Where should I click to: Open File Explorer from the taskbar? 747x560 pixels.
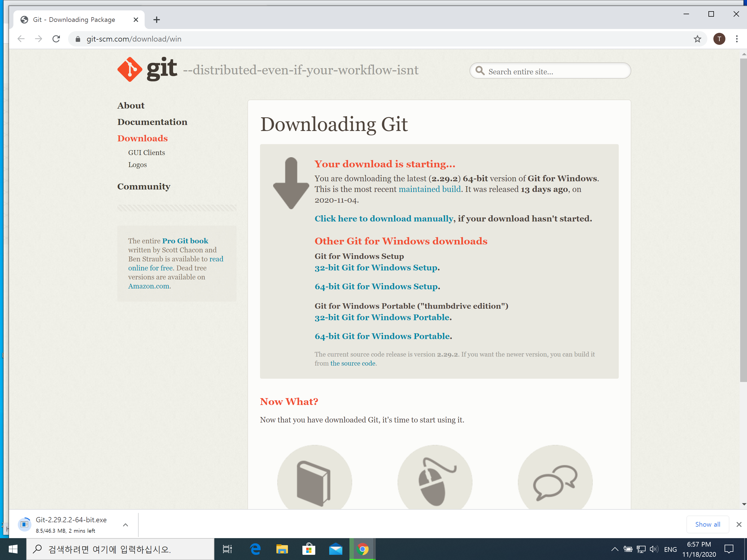tap(282, 549)
